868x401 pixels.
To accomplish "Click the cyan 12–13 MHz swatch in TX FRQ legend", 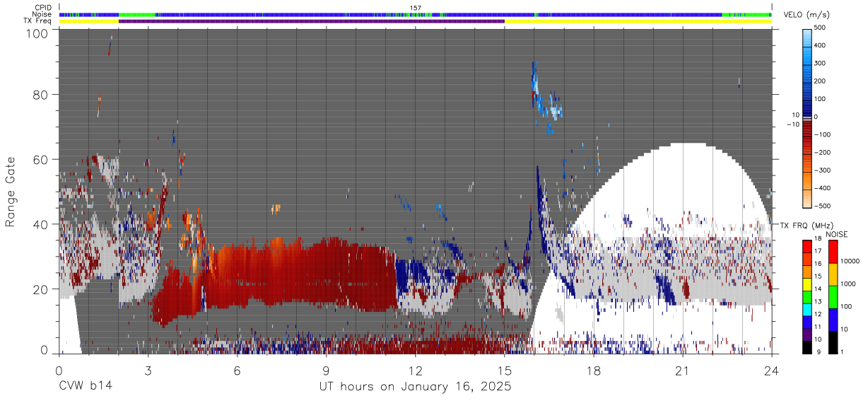I will pyautogui.click(x=807, y=309).
